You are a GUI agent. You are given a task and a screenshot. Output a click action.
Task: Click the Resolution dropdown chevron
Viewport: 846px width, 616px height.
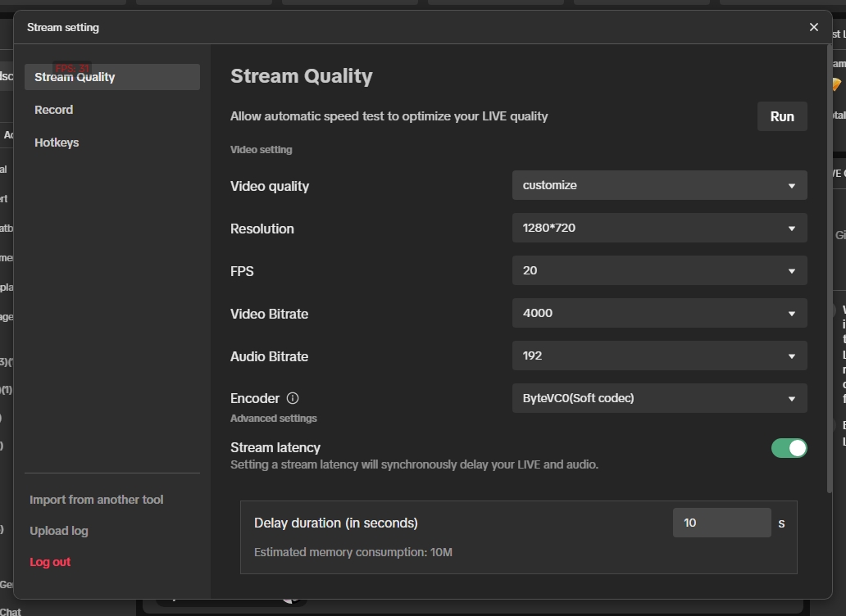[791, 228]
